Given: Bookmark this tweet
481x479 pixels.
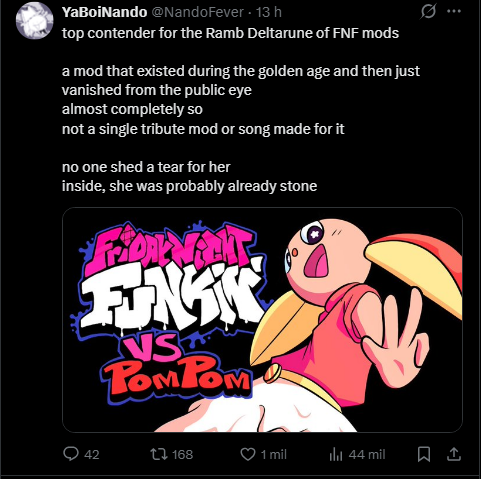Looking at the screenshot, I should [x=424, y=454].
